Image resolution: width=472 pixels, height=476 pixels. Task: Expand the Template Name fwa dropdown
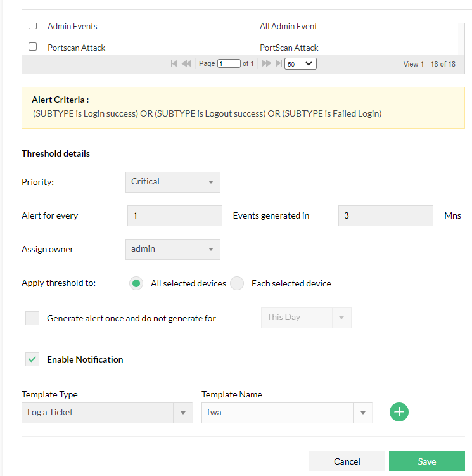tap(286, 413)
